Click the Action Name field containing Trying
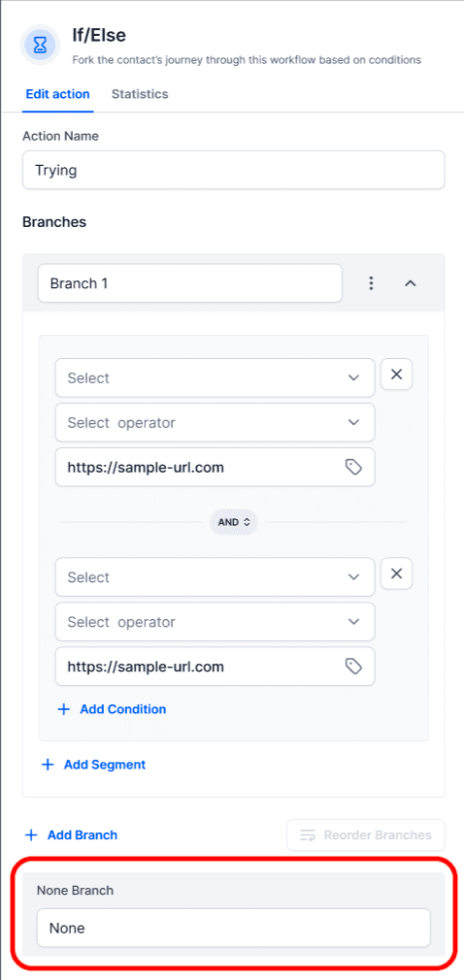The height and width of the screenshot is (980, 464). pyautogui.click(x=234, y=170)
